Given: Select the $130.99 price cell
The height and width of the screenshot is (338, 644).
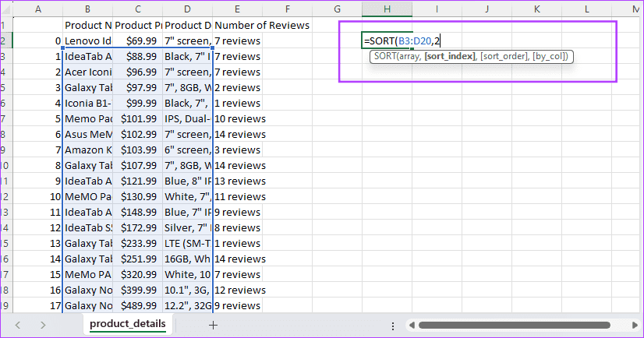Looking at the screenshot, I should click(x=138, y=196).
